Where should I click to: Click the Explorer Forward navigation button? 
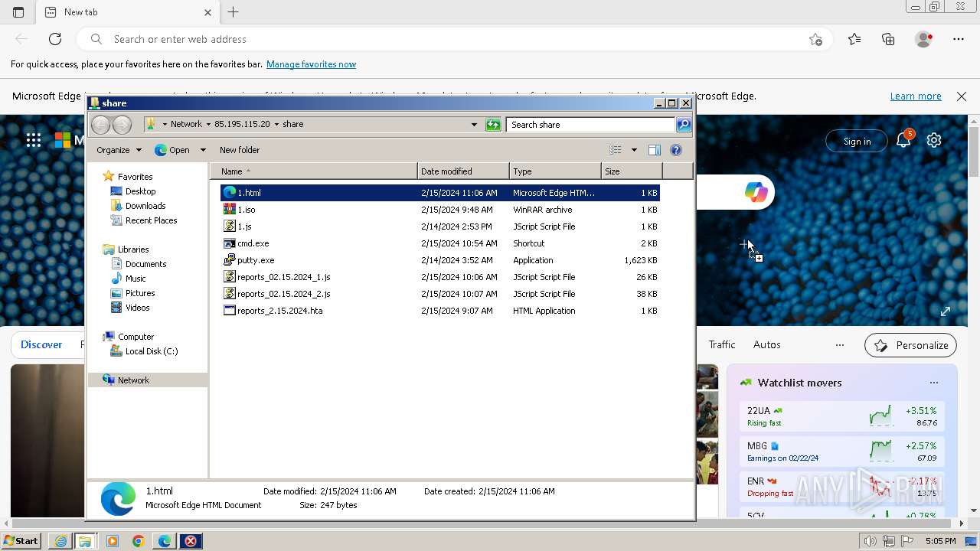122,124
